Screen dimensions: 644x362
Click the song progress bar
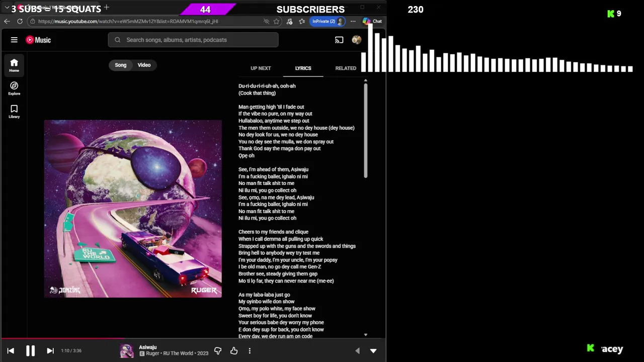coord(193,339)
